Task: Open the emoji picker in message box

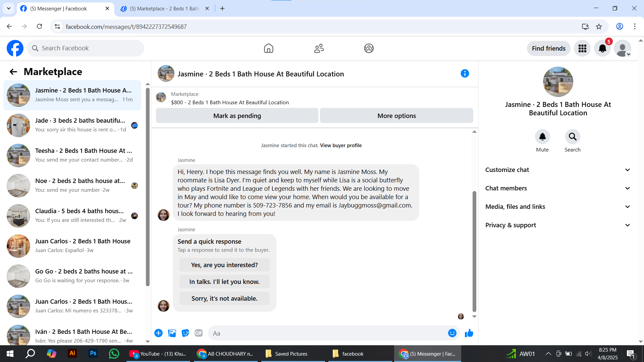Action: coord(452,333)
